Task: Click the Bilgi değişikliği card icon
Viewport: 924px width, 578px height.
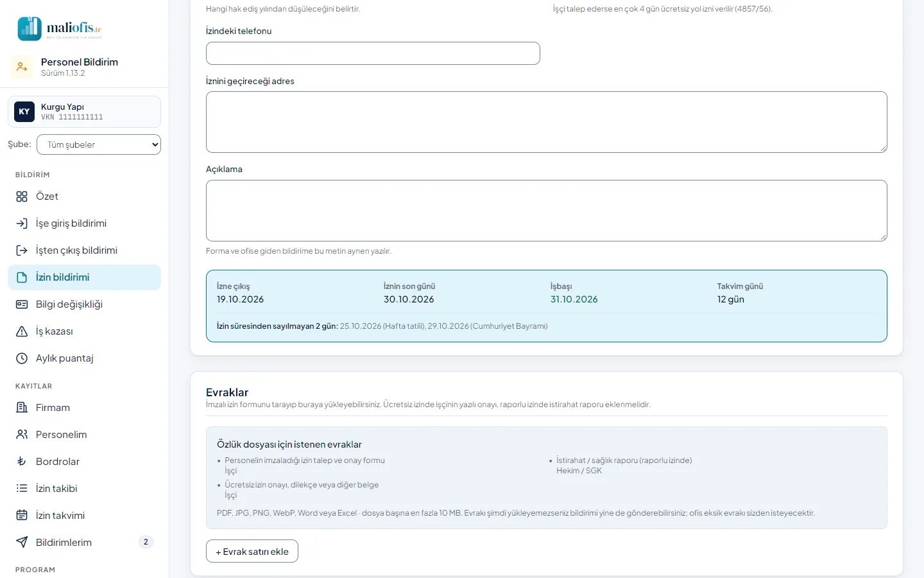Action: click(x=22, y=304)
